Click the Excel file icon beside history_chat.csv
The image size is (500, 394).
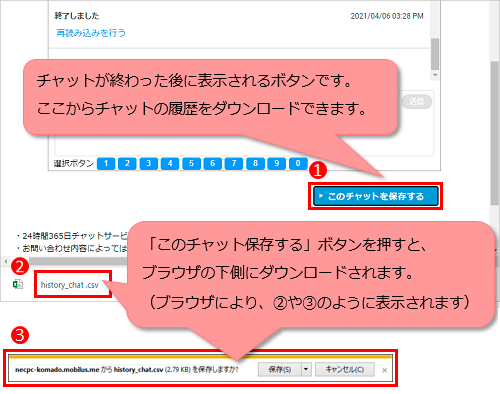click(18, 285)
